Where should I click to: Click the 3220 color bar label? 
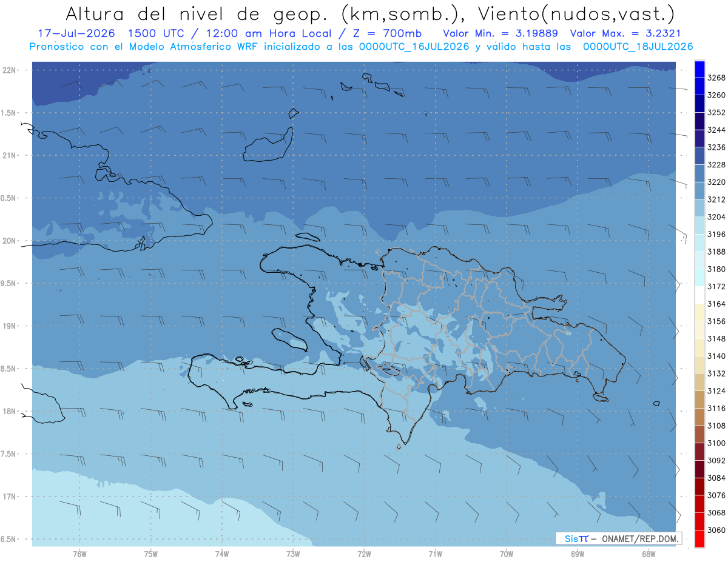point(716,182)
